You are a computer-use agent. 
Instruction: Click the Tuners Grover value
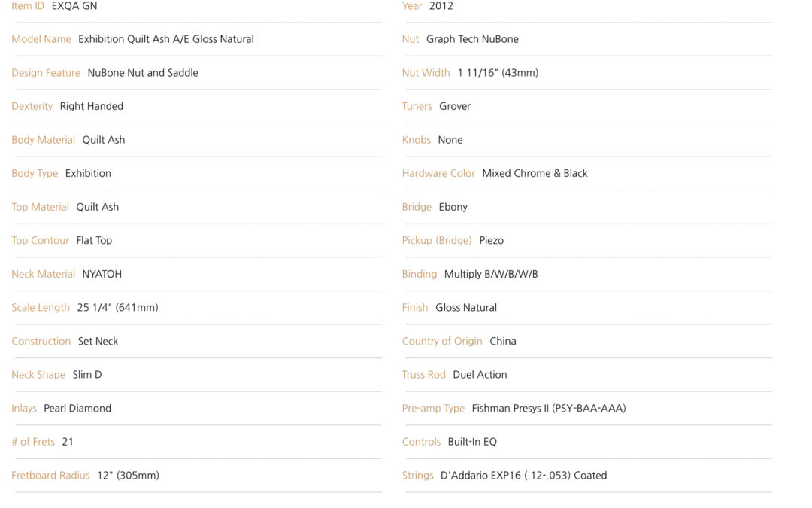pos(455,106)
